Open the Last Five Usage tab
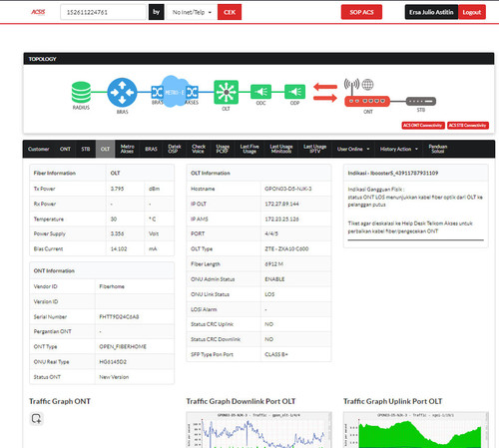This screenshot has height=448, width=499. [x=249, y=149]
